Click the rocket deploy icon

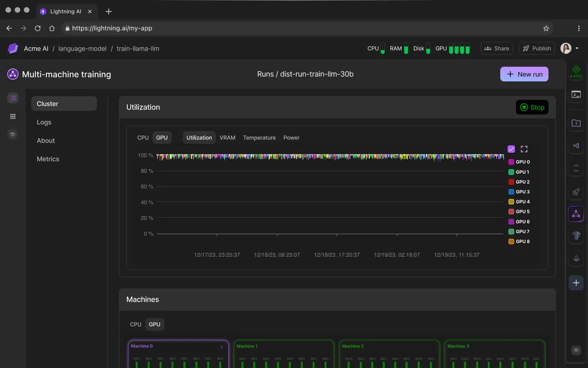click(576, 192)
